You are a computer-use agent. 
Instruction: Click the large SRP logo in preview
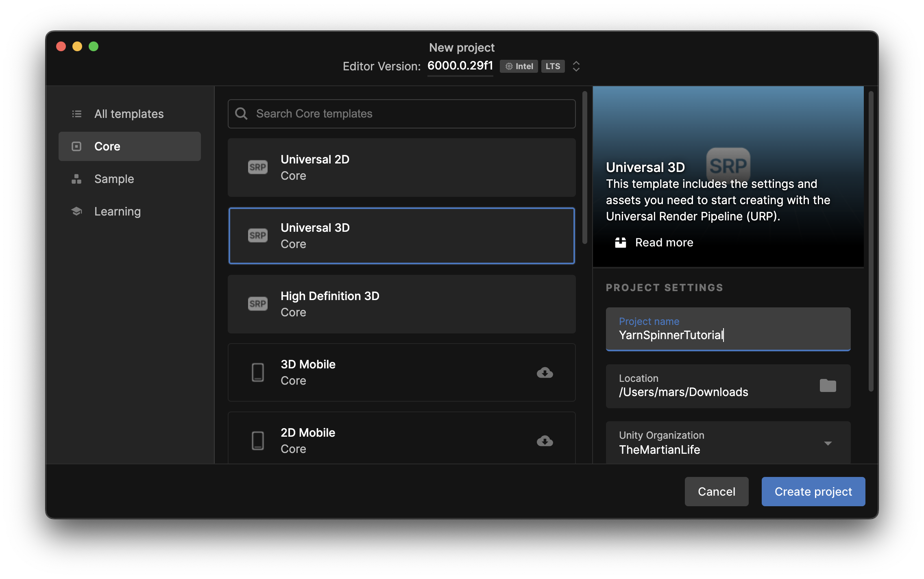click(x=728, y=166)
